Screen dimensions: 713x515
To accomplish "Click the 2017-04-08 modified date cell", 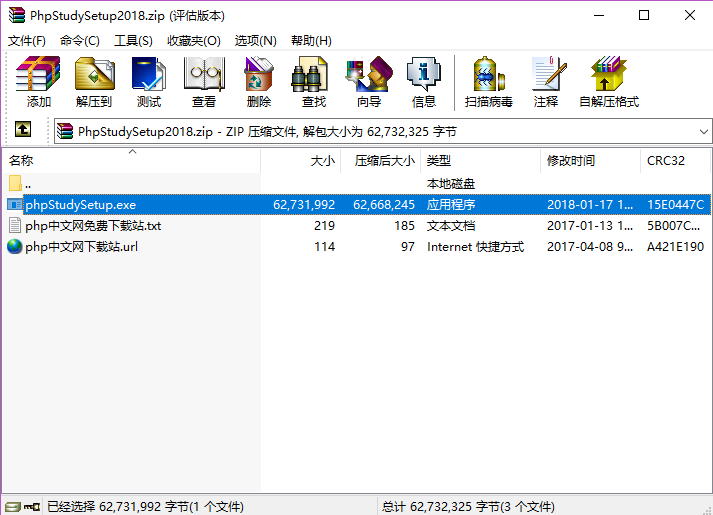I will (590, 247).
